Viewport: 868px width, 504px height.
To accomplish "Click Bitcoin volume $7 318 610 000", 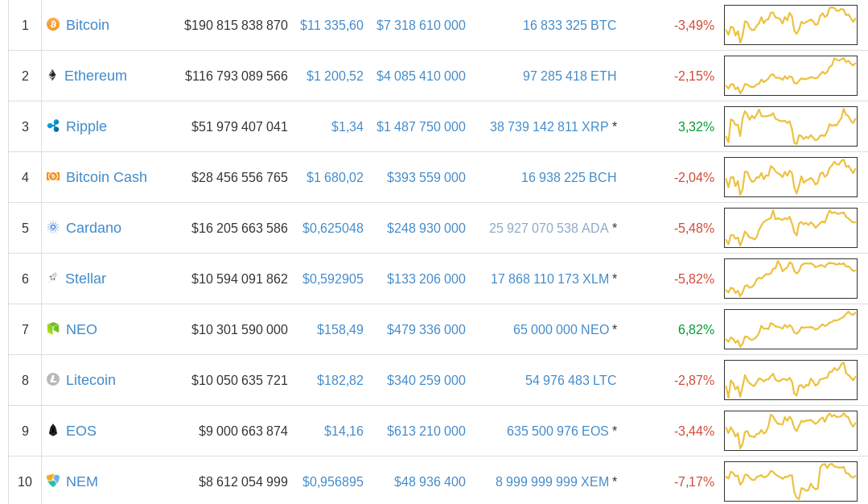I will pos(421,26).
